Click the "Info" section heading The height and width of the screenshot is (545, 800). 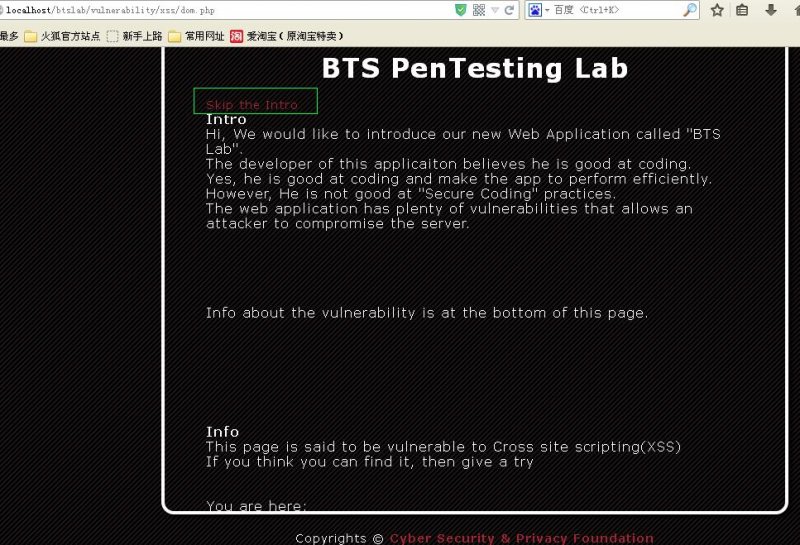222,432
